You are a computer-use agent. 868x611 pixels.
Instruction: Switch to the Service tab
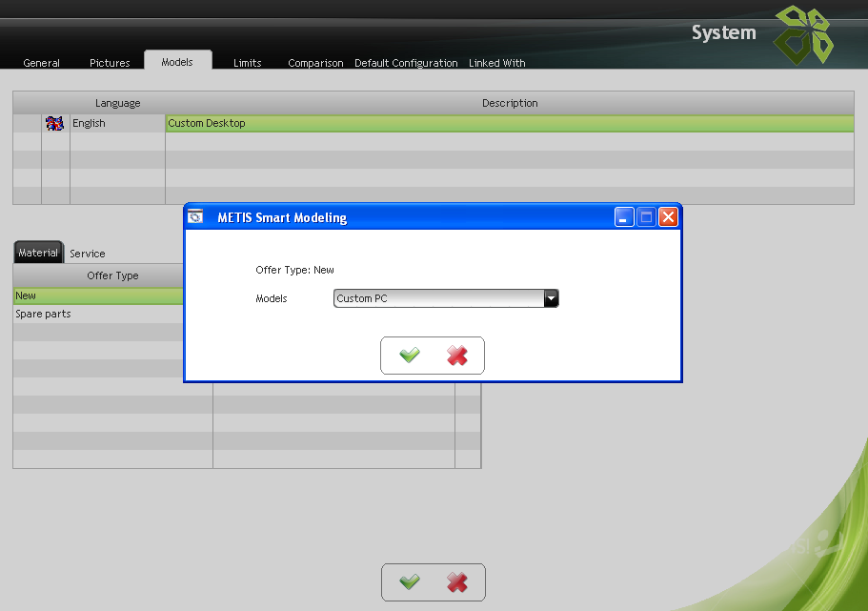pyautogui.click(x=88, y=254)
